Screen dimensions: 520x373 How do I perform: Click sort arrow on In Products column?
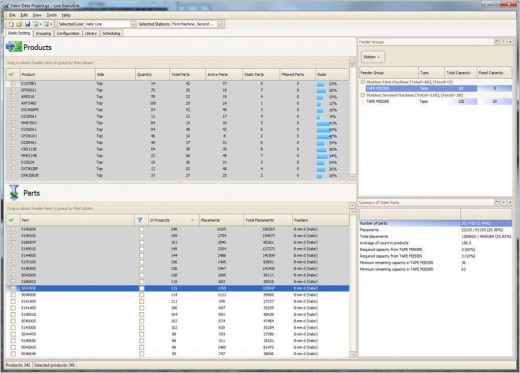192,220
